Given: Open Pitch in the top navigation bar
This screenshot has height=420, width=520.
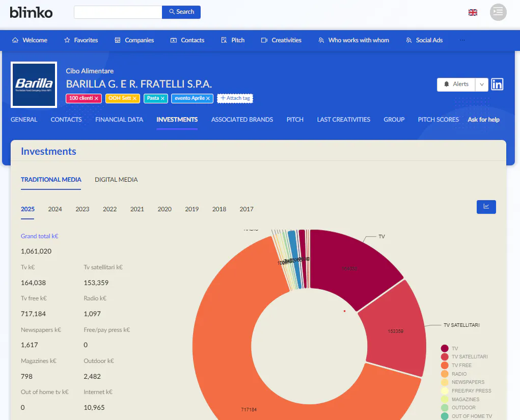Looking at the screenshot, I should pyautogui.click(x=233, y=40).
